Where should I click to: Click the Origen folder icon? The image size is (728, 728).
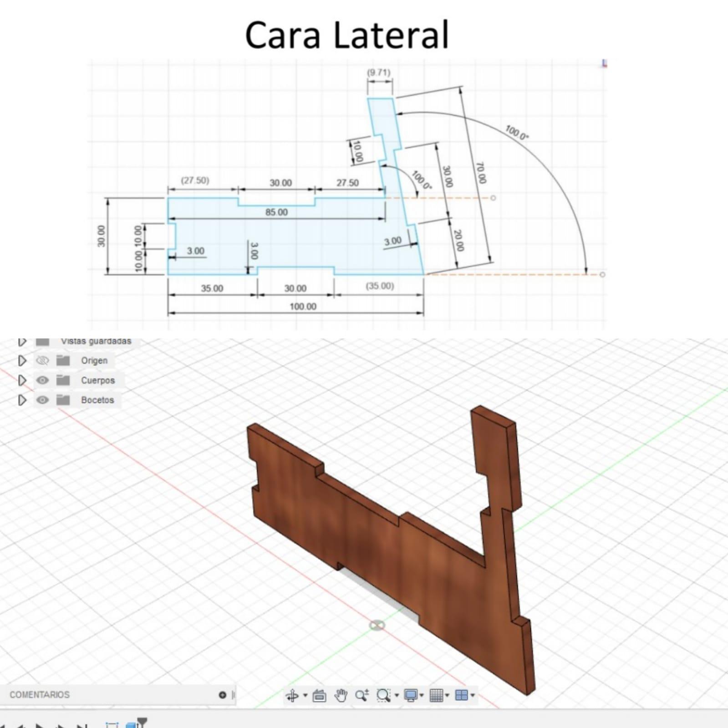pos(63,361)
